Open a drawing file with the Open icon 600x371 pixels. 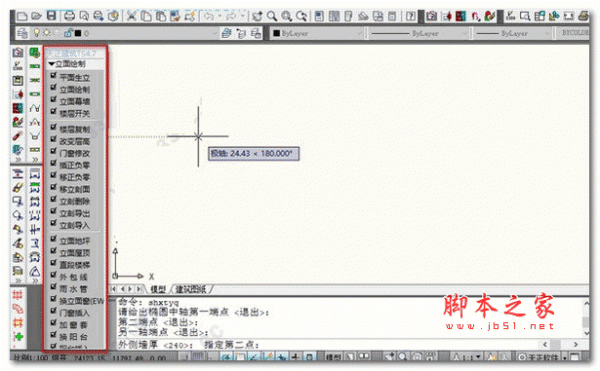pos(36,16)
